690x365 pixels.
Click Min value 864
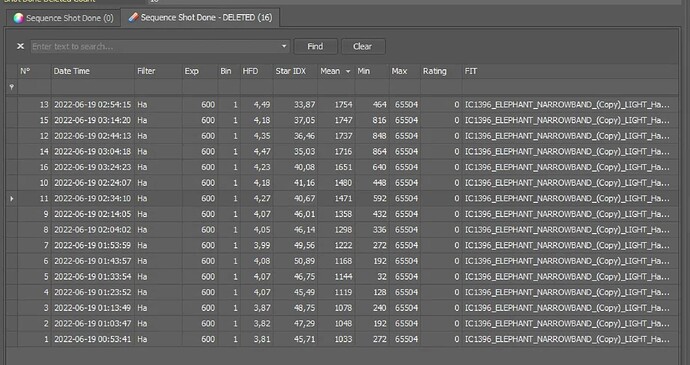pos(379,151)
